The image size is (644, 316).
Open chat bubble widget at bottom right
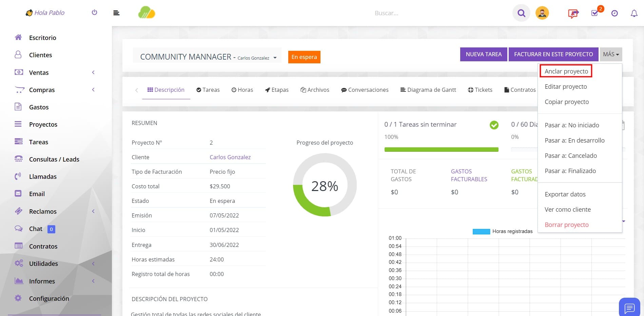pos(629,308)
